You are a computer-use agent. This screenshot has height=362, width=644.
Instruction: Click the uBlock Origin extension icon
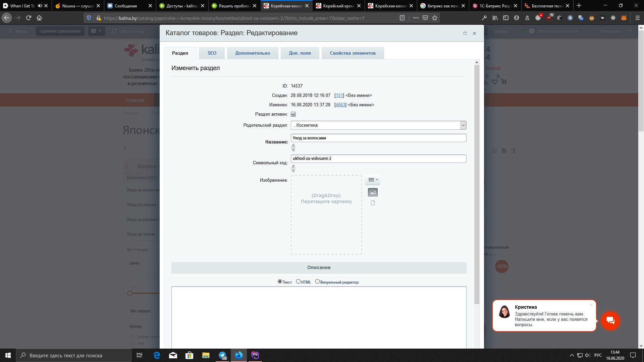[549, 18]
